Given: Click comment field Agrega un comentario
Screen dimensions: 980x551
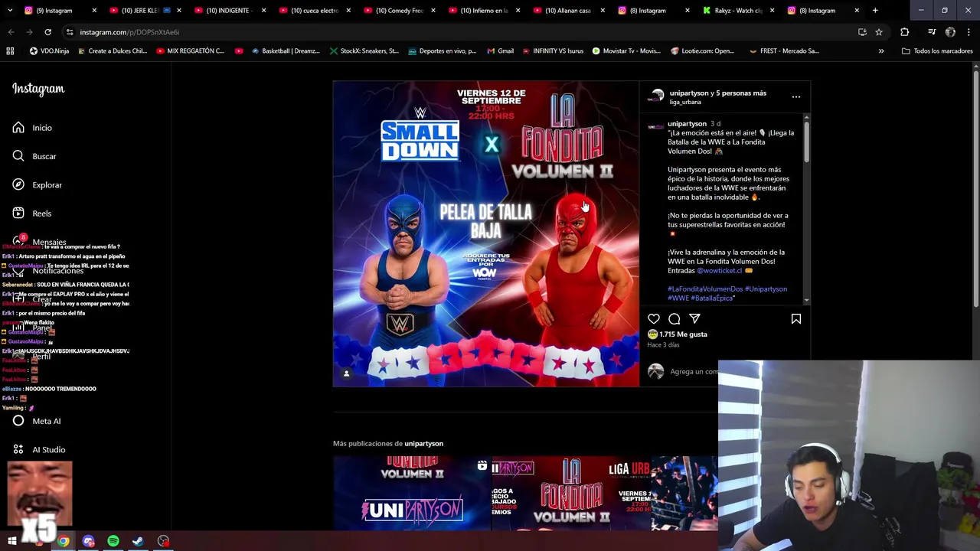Looking at the screenshot, I should [x=693, y=372].
